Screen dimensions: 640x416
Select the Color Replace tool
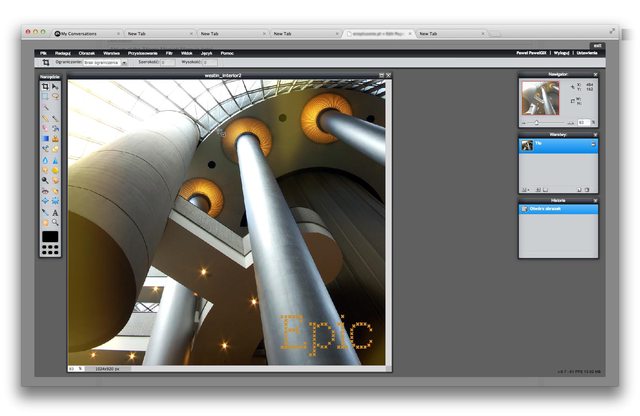tap(45, 149)
